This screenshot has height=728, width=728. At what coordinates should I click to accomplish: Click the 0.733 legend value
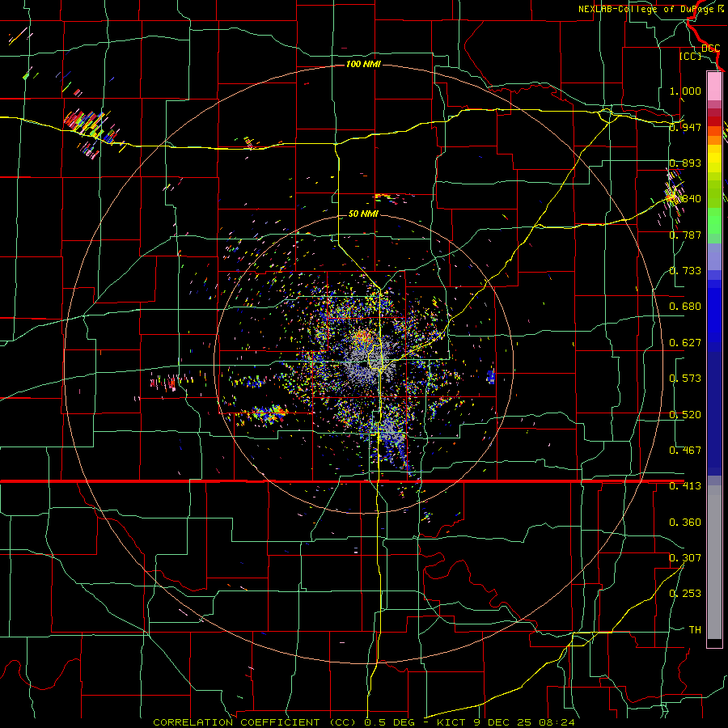[685, 271]
